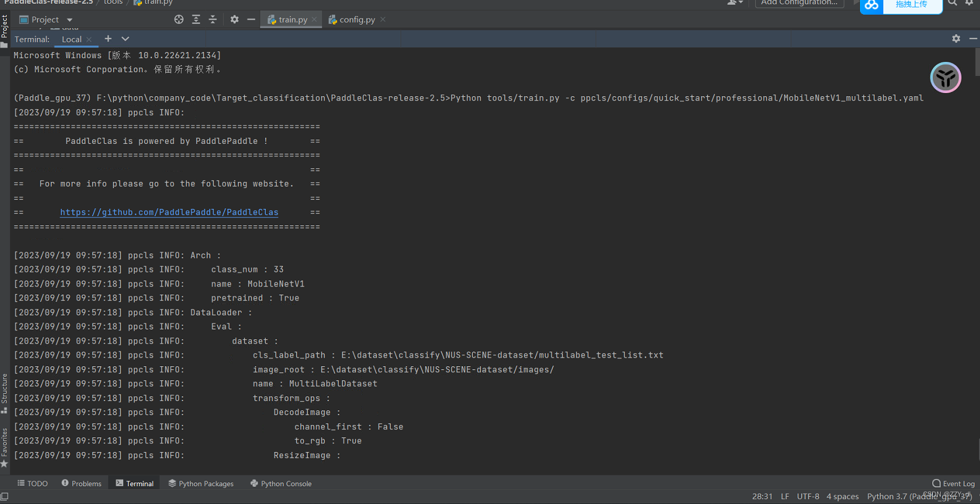Open the Event Log
980x504 pixels.
(954, 483)
